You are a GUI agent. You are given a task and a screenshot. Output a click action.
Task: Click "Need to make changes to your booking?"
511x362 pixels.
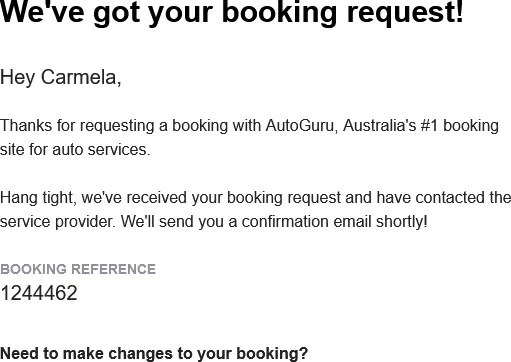[154, 354]
